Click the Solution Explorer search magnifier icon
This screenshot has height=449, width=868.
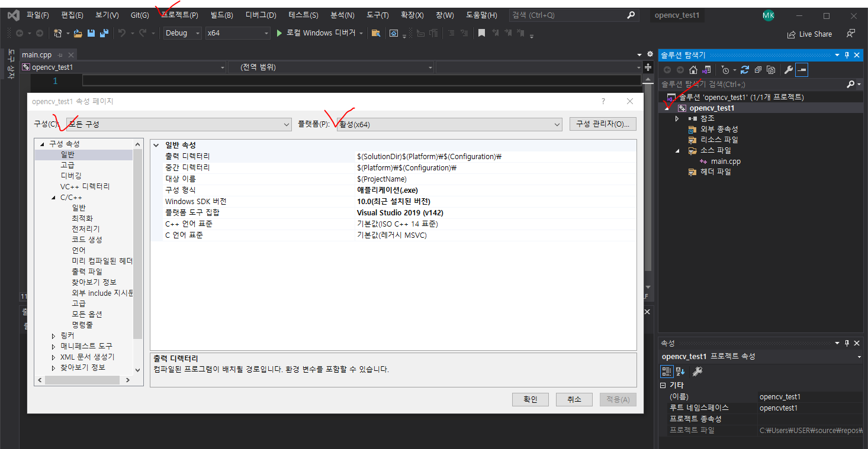(x=851, y=85)
